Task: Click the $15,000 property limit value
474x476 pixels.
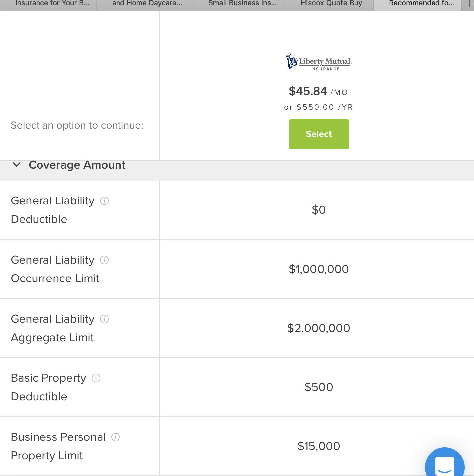Action: (319, 446)
